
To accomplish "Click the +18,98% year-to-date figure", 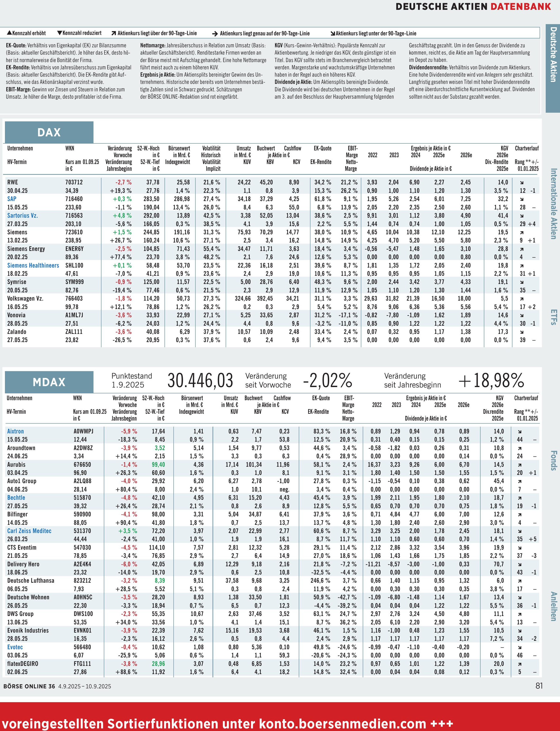I will (491, 381).
